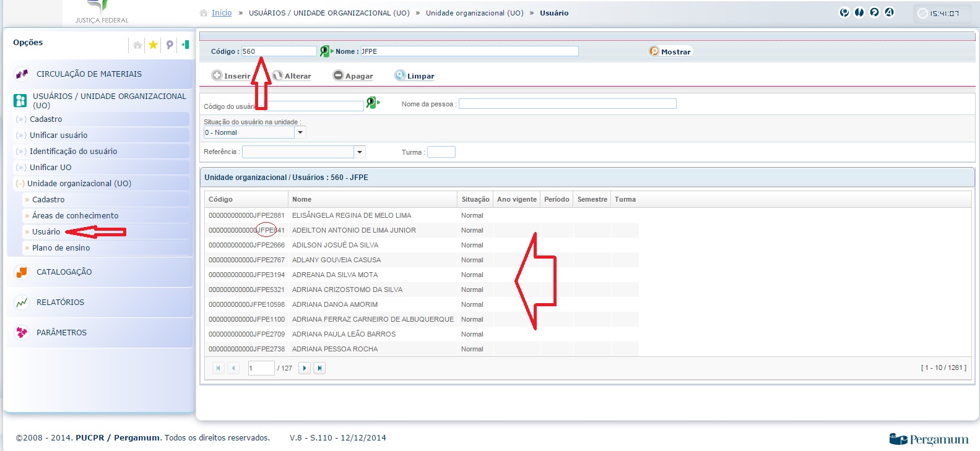Click the question mark help icon

tap(874, 12)
